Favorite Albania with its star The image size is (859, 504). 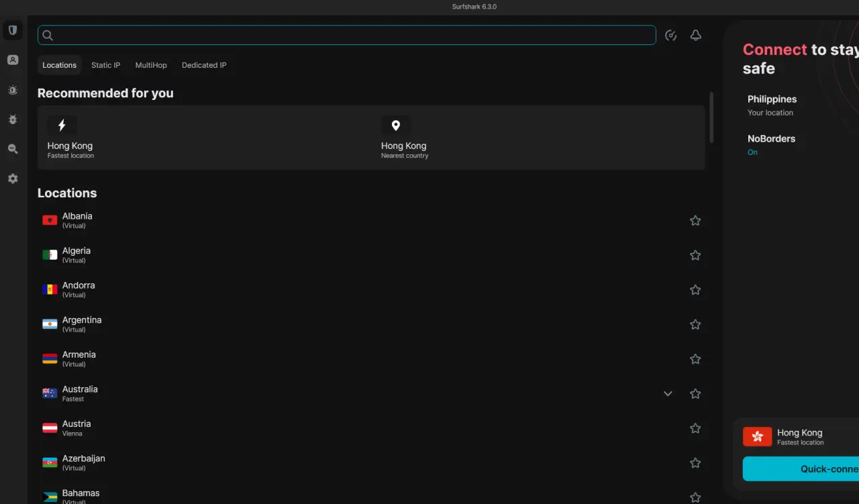695,220
